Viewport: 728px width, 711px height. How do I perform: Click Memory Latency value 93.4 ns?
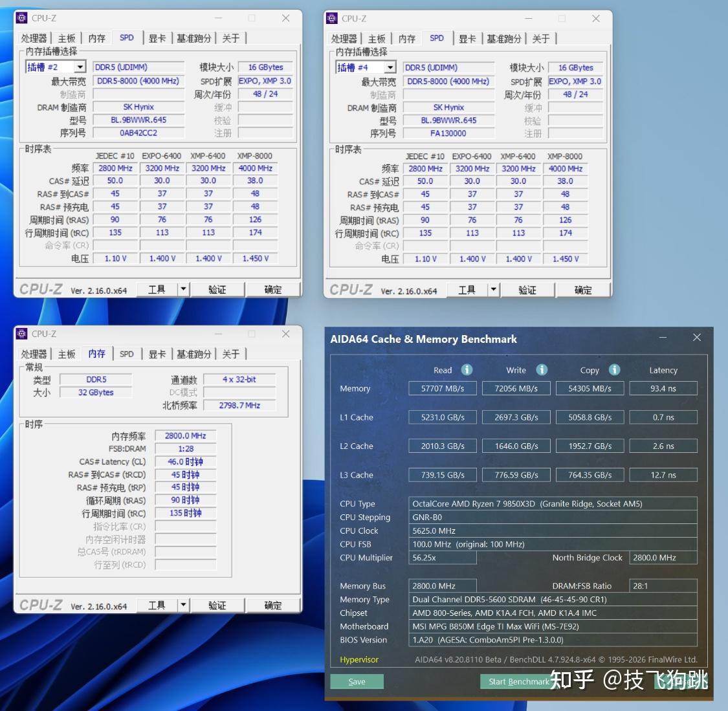click(663, 388)
